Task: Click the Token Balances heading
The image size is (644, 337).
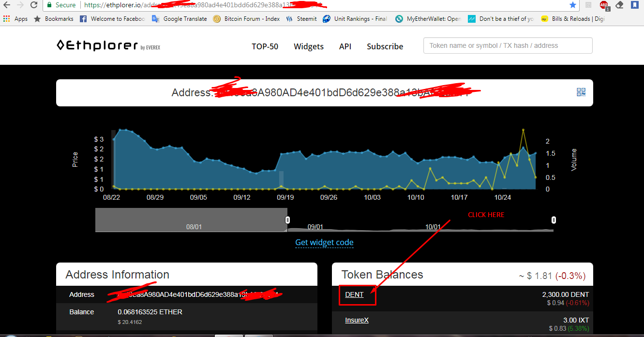Action: click(x=382, y=275)
